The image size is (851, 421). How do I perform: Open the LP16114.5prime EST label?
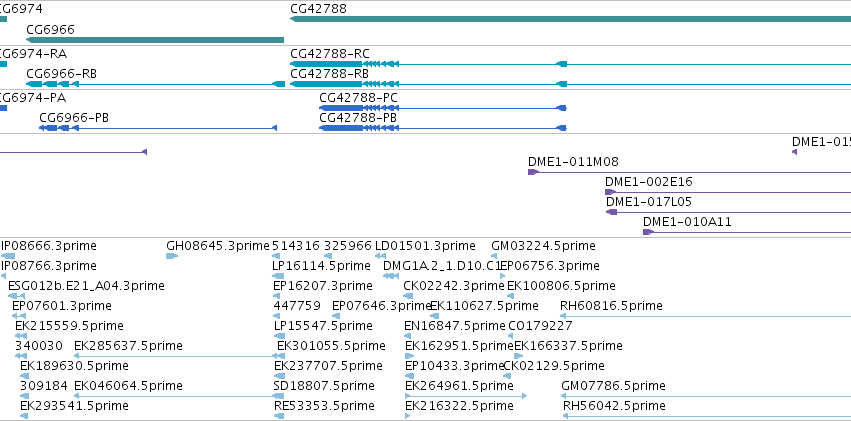coord(321,265)
